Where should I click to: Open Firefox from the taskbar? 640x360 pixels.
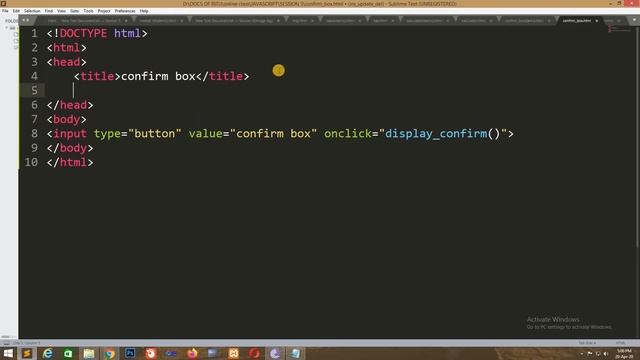192,353
